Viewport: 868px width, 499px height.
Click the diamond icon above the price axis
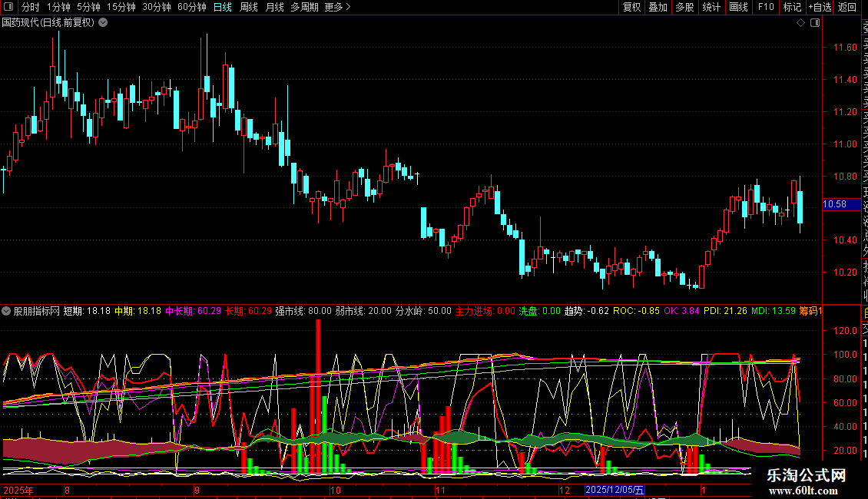point(801,23)
